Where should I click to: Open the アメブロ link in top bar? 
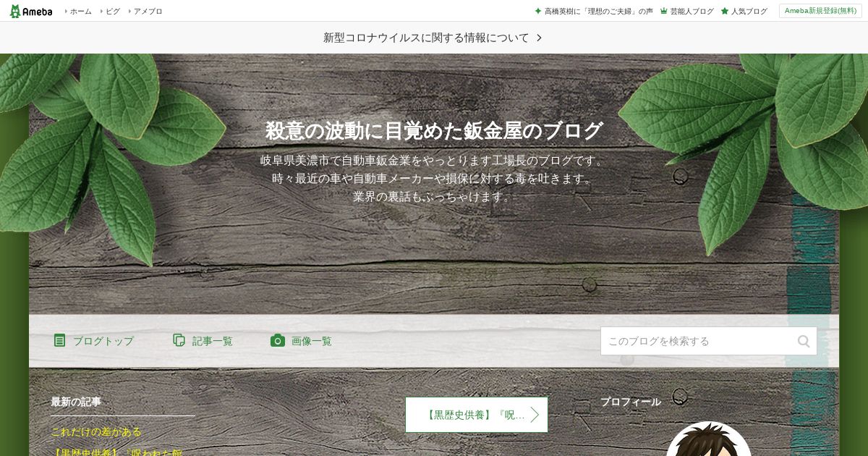148,11
